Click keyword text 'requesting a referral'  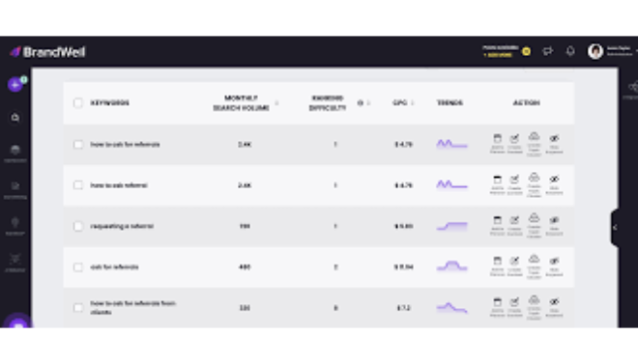click(x=122, y=226)
